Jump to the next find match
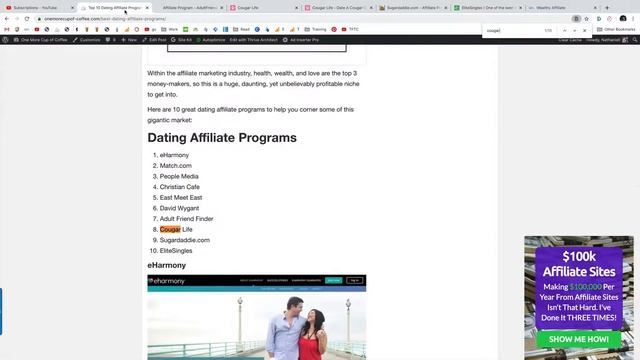Screen dimensions: 640x360 574,31
